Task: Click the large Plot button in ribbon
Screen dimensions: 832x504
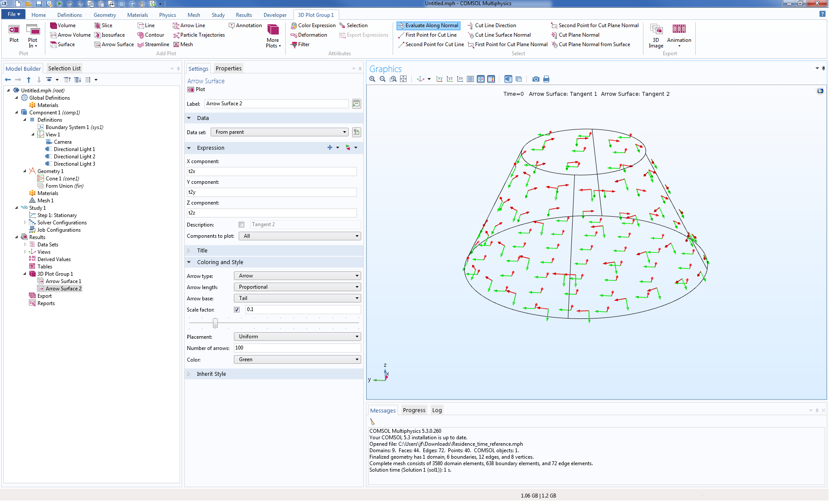Action: pos(14,34)
